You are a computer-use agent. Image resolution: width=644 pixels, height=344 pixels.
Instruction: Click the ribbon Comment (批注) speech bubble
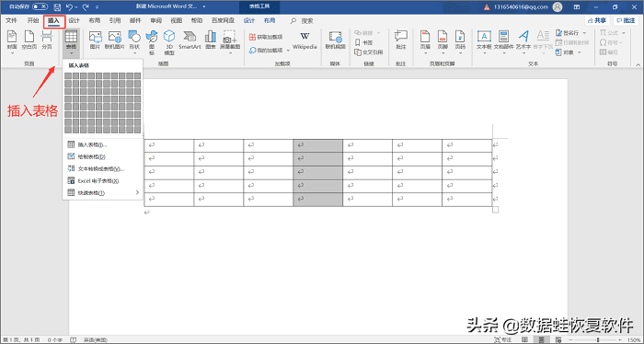(x=401, y=40)
